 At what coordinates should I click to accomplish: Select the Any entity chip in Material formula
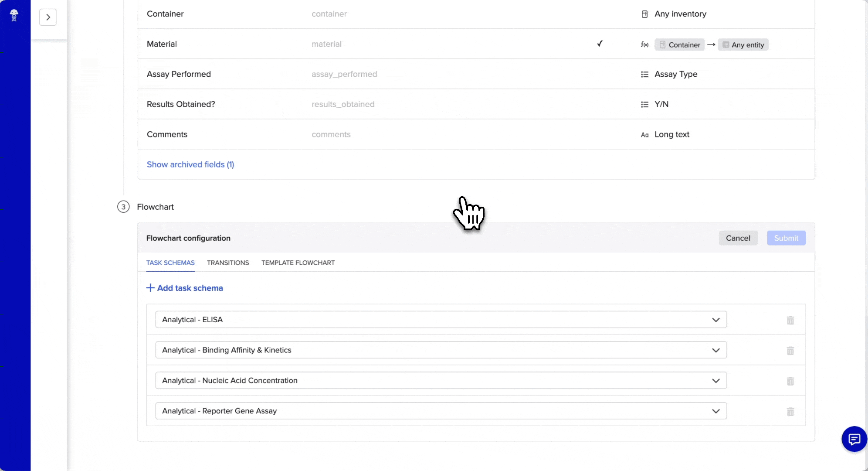743,44
